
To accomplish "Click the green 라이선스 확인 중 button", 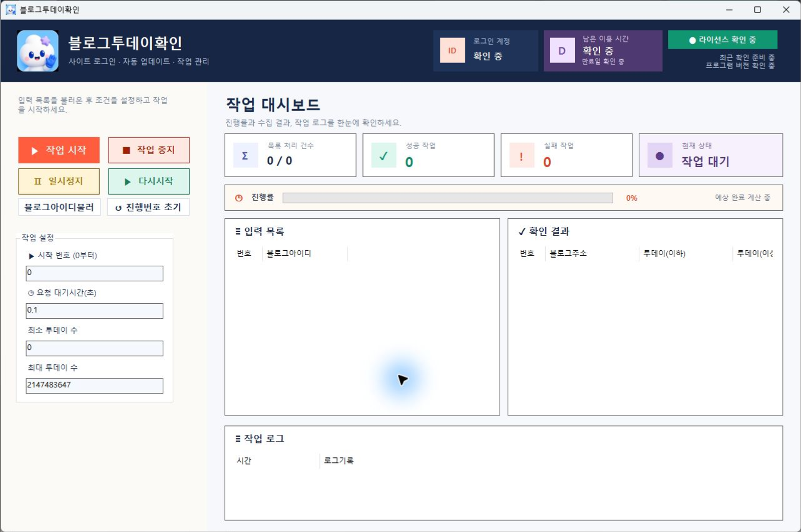I will [x=722, y=40].
